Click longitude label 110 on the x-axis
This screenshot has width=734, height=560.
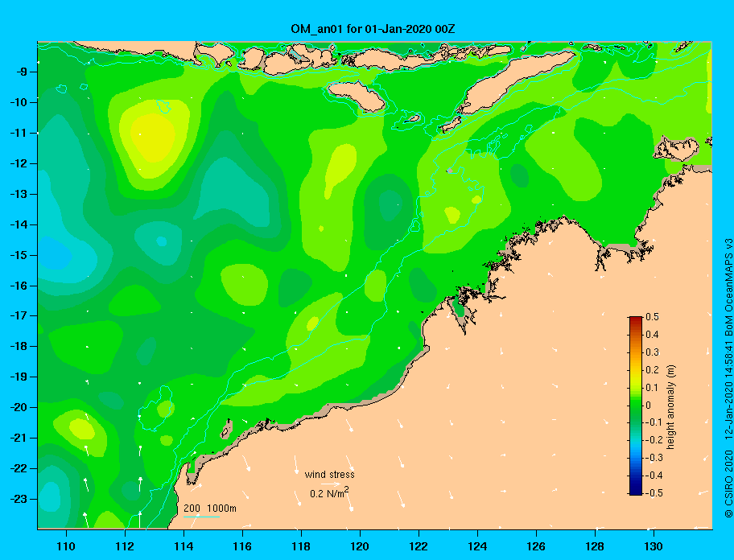click(66, 546)
